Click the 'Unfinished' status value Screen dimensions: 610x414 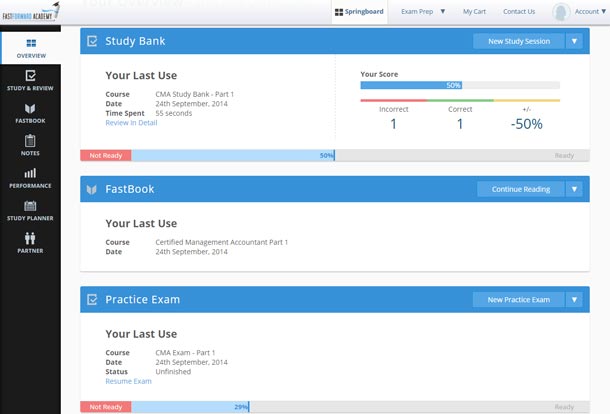coord(173,372)
